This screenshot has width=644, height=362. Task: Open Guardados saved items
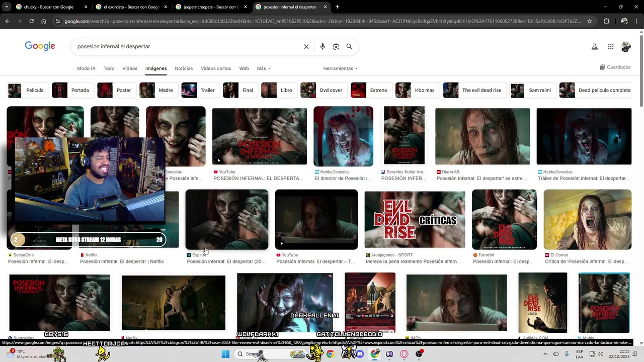615,67
